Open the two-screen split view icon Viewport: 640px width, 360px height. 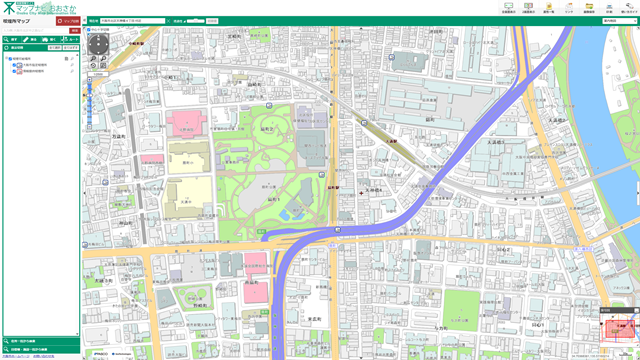pos(529,6)
